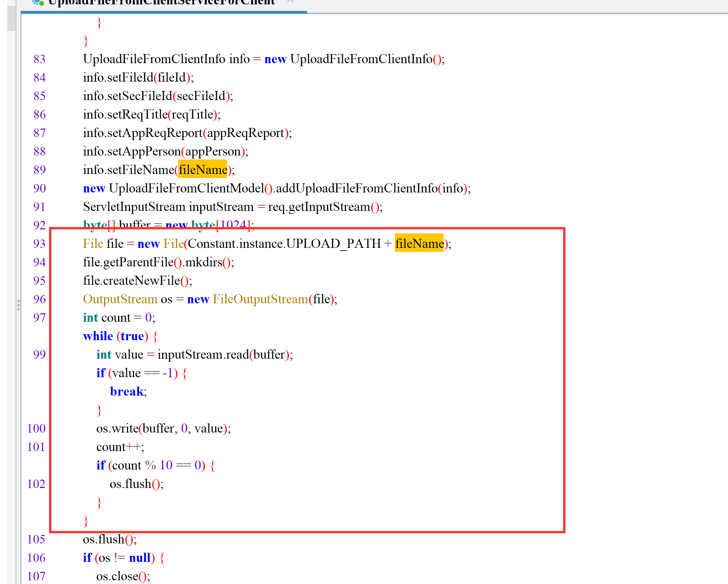Click line number 90 in the gutter

pos(40,188)
